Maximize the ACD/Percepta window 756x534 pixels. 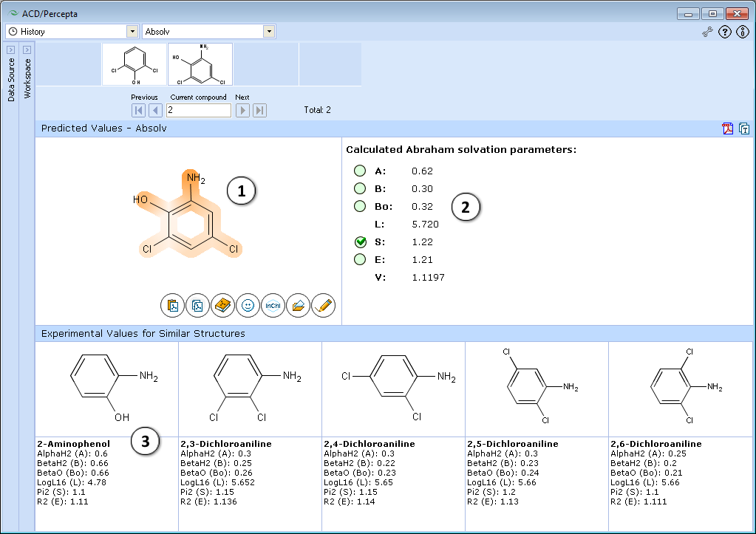tap(712, 14)
